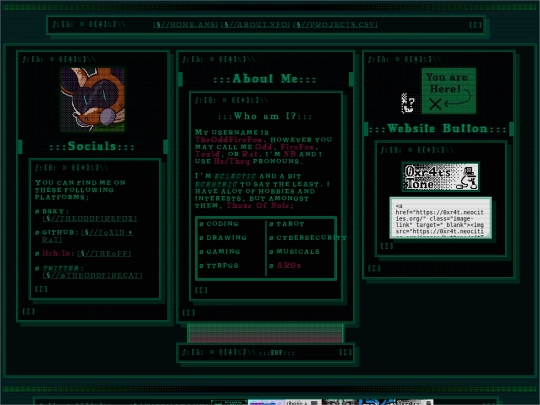The width and height of the screenshot is (540, 405).
Task: Click the About Me heading
Action: [x=264, y=79]
